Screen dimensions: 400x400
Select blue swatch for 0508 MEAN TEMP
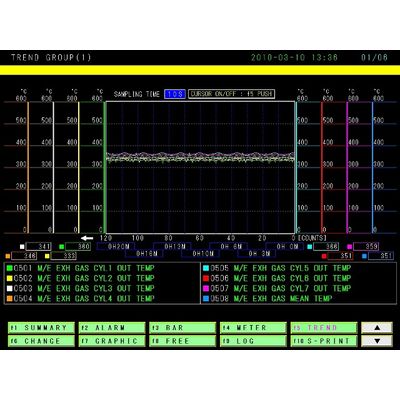(x=206, y=298)
